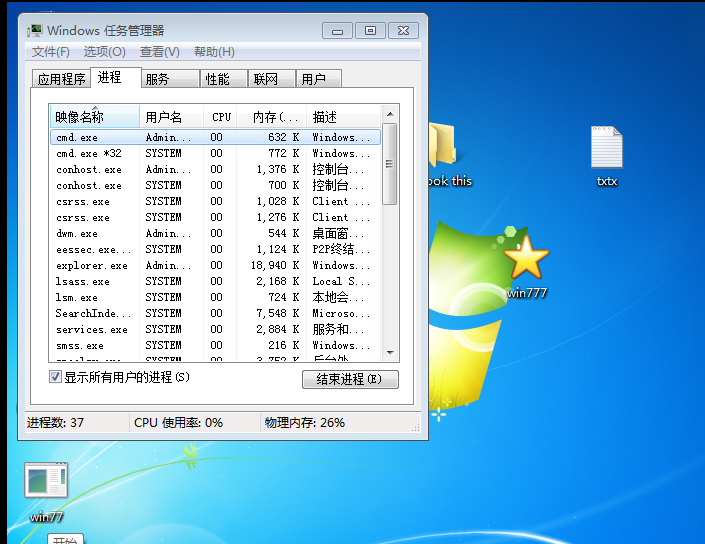
Task: Sort by the 用户名 column header
Action: tap(171, 117)
